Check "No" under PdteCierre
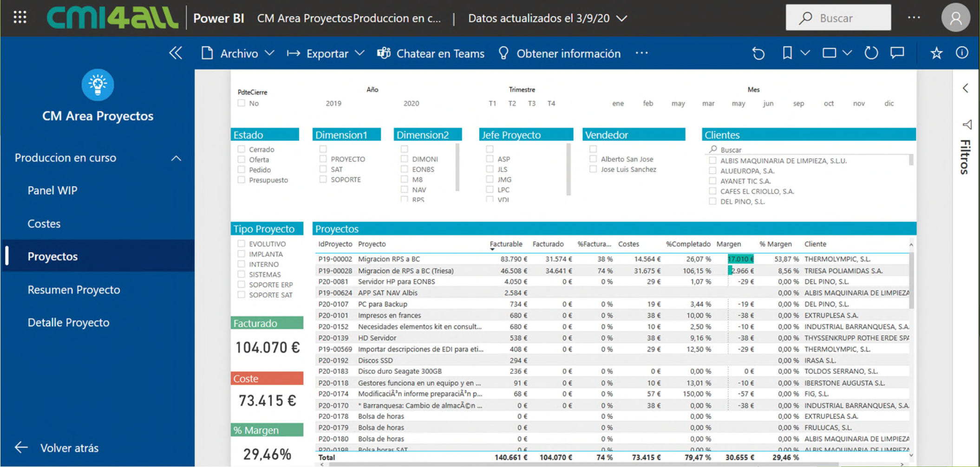 coord(241,103)
